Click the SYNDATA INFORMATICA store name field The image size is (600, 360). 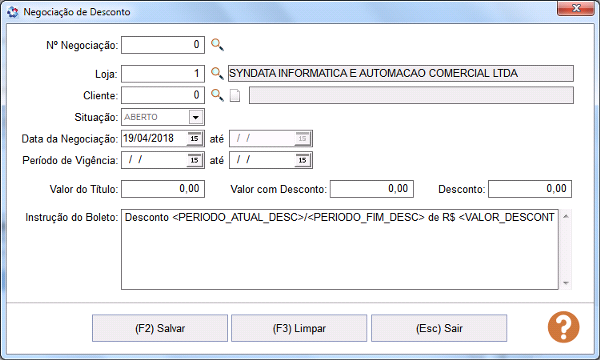401,73
